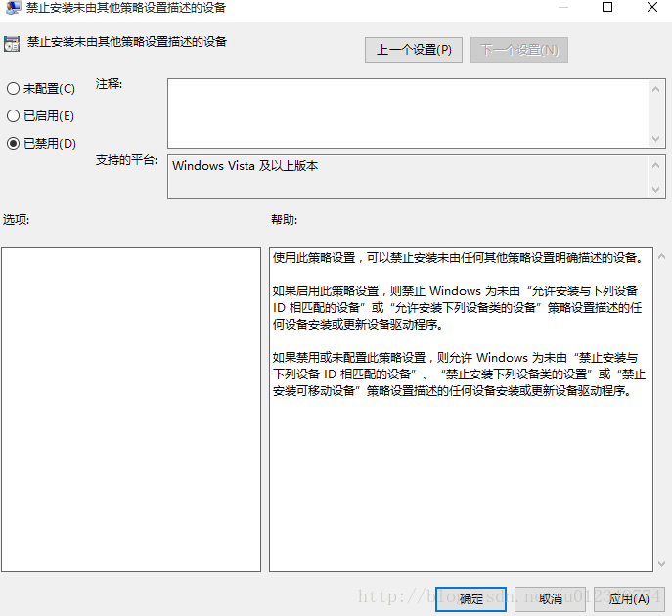672x616 pixels.
Task: Close the policy settings window
Action: pyautogui.click(x=652, y=7)
